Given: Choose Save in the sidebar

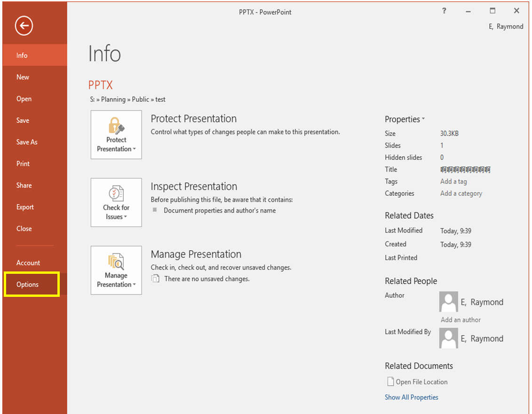Looking at the screenshot, I should point(35,120).
